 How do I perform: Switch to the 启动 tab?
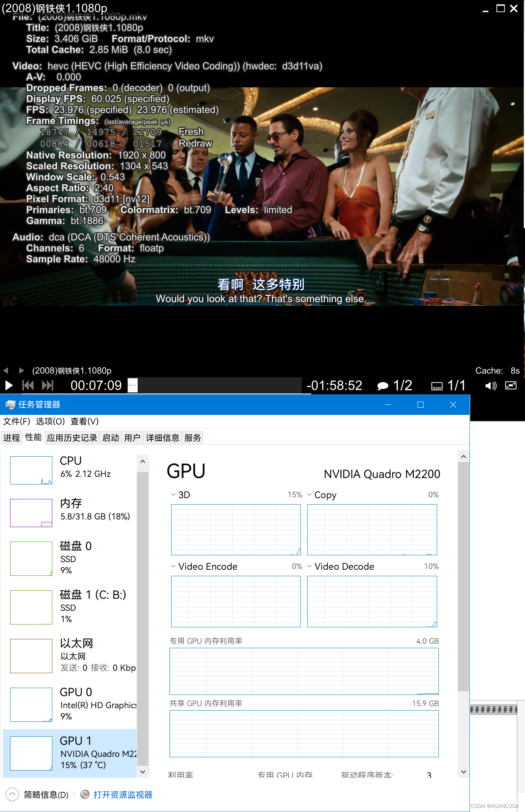click(111, 438)
